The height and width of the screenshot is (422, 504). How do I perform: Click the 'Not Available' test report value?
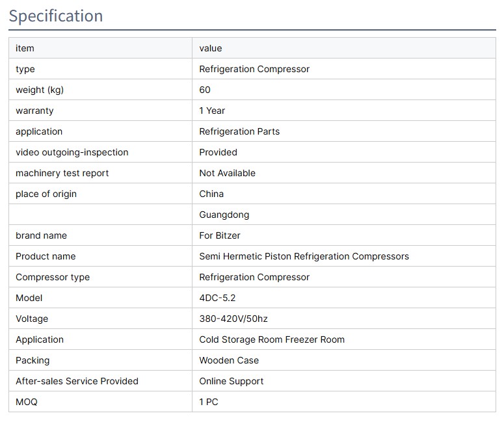(227, 173)
